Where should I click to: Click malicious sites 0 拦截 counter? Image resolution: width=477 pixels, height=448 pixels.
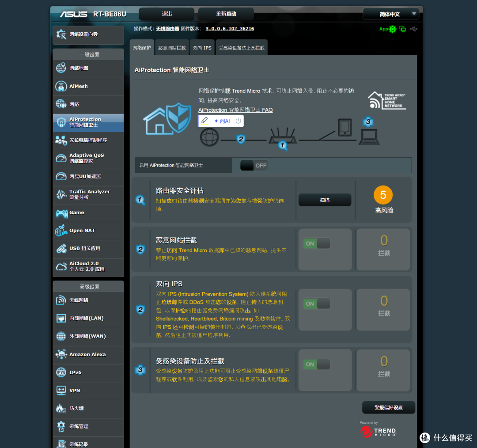384,249
